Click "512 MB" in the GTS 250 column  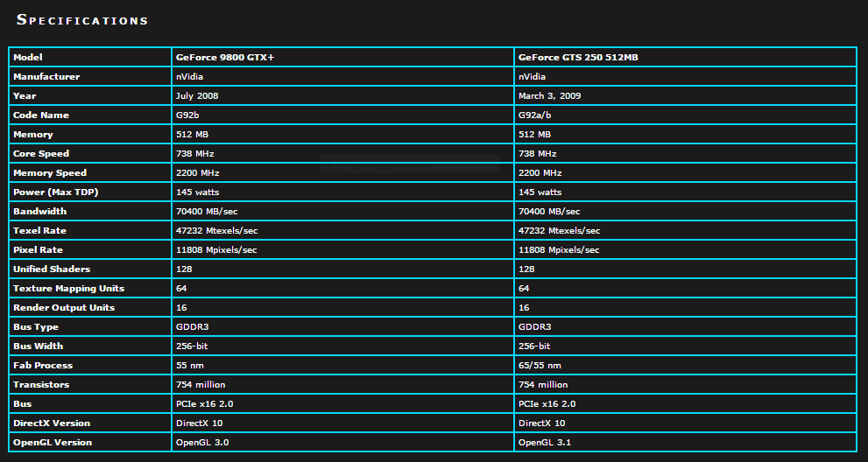tap(535, 135)
